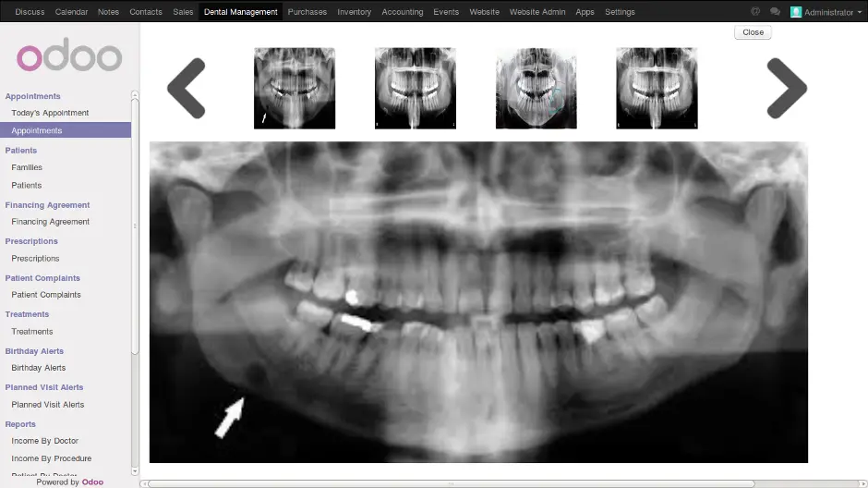Screen dimensions: 868x488
Task: Click the Birthday Alerts section header
Action: click(x=34, y=351)
